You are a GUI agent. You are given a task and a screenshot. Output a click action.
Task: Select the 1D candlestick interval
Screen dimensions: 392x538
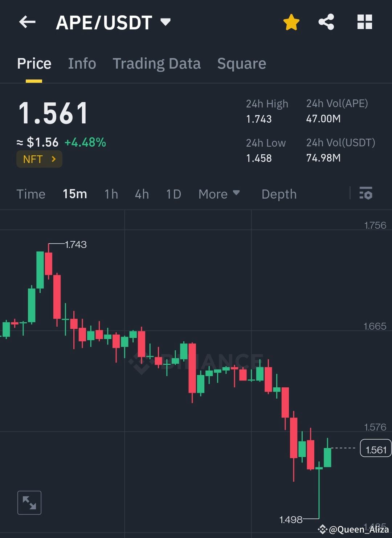tap(173, 194)
